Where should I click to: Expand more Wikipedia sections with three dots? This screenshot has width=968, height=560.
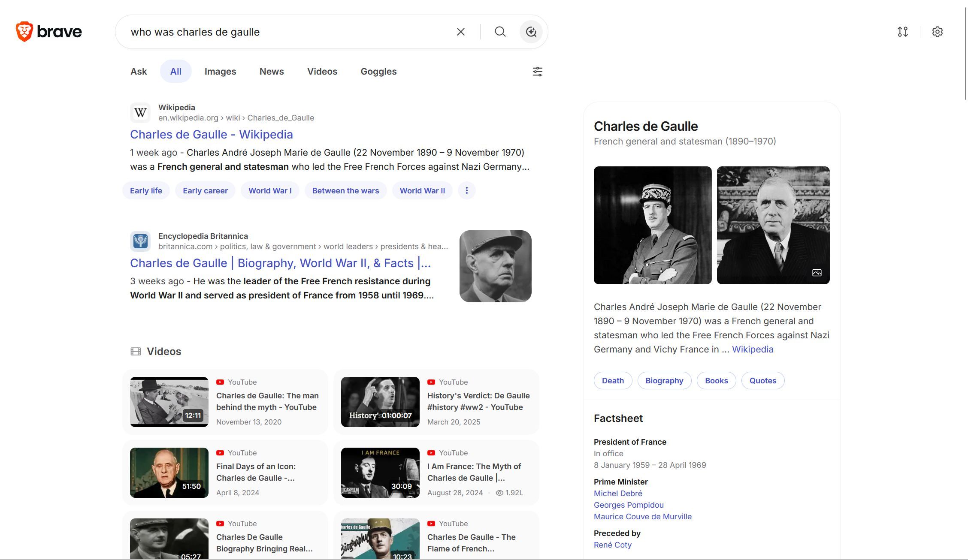click(467, 190)
